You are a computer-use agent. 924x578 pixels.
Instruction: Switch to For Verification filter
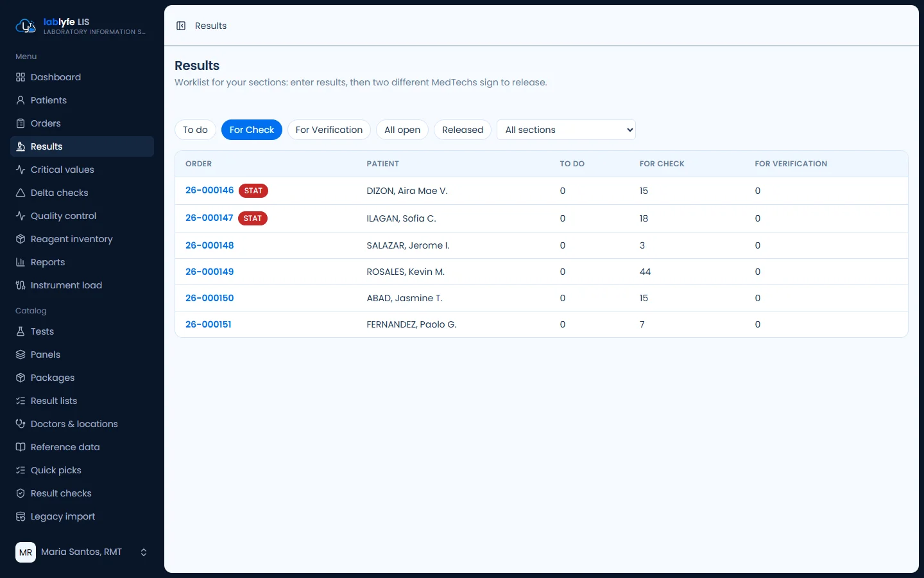(329, 130)
